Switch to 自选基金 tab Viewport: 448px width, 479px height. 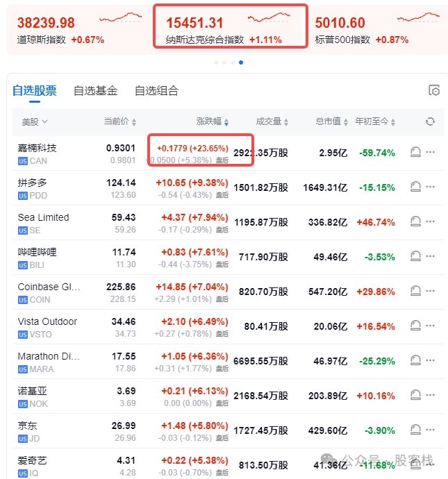coord(96,91)
